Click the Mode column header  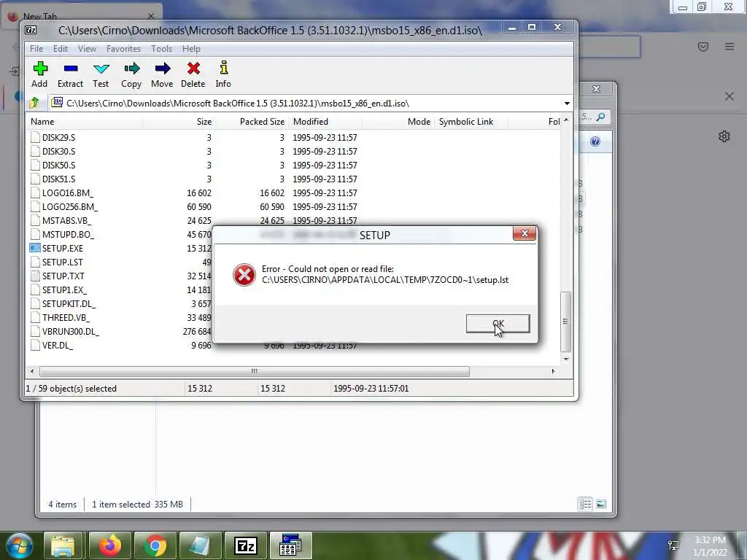coord(398,122)
